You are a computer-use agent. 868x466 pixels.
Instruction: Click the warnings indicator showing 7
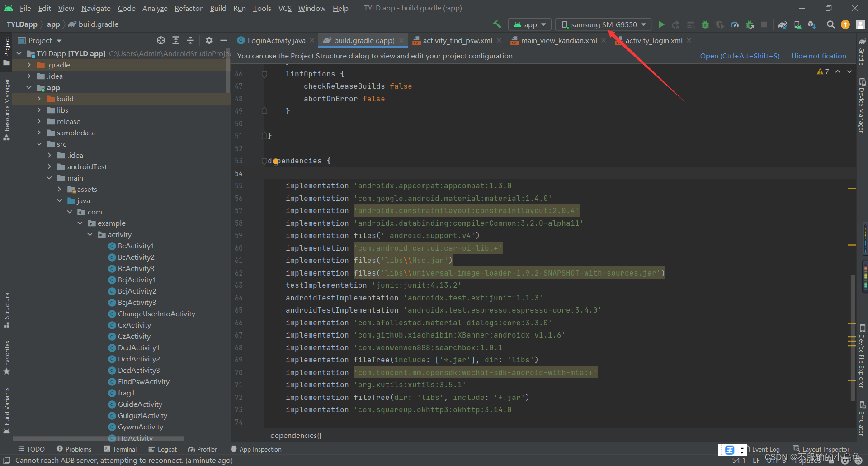pyautogui.click(x=823, y=71)
